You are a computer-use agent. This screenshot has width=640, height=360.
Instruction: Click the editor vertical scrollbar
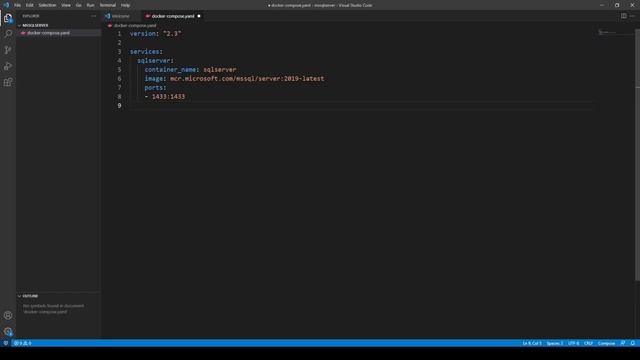(637, 155)
